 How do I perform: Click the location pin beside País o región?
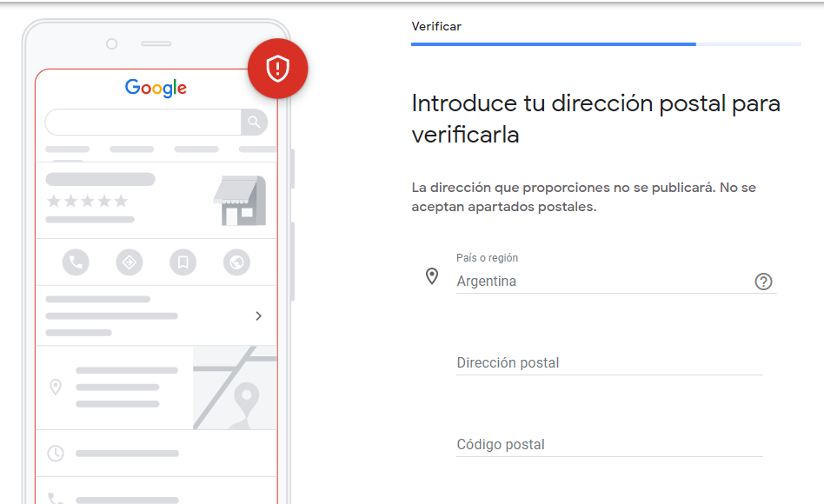(x=432, y=276)
